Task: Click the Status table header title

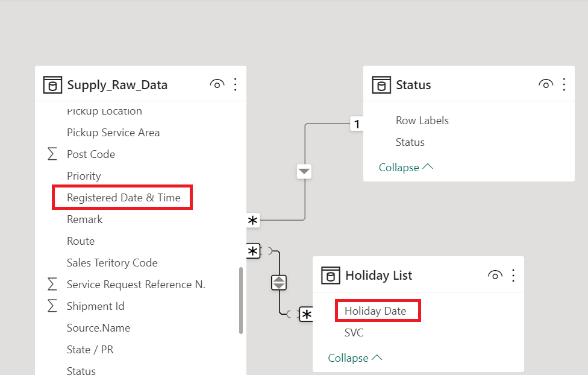Action: 413,85
